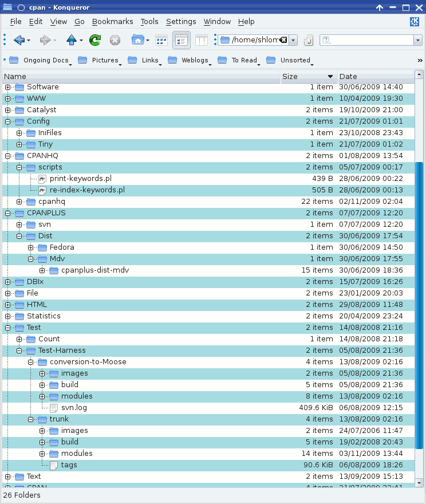The image size is (426, 504).
Task: Select the conversion-to-Moose folder row
Action: pos(208,362)
